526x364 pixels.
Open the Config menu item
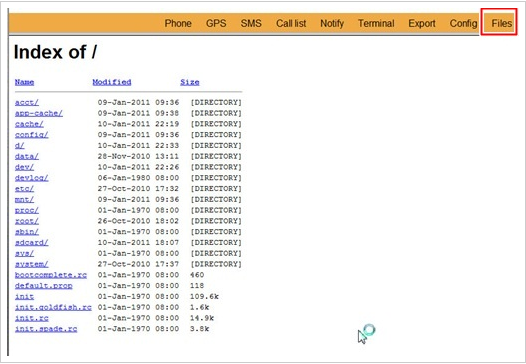pos(463,23)
